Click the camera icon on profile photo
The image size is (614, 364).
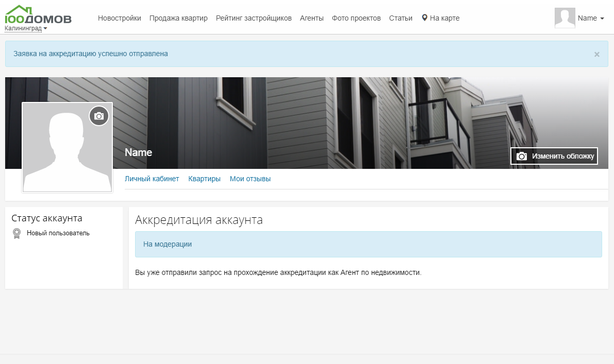(99, 116)
